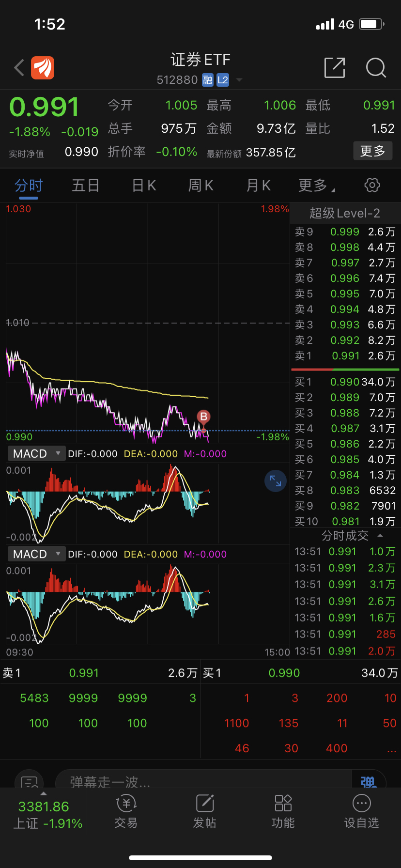Tap the chart expand fullscreen icon
The image size is (401, 868).
coord(276,481)
